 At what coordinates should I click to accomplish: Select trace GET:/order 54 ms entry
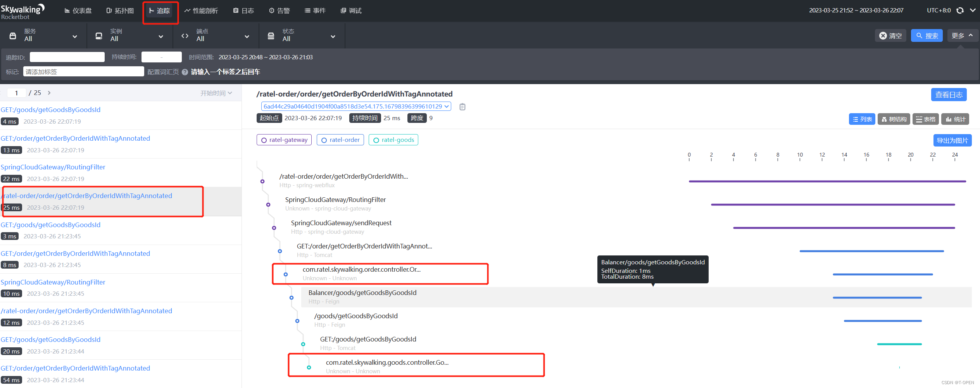[x=121, y=374]
